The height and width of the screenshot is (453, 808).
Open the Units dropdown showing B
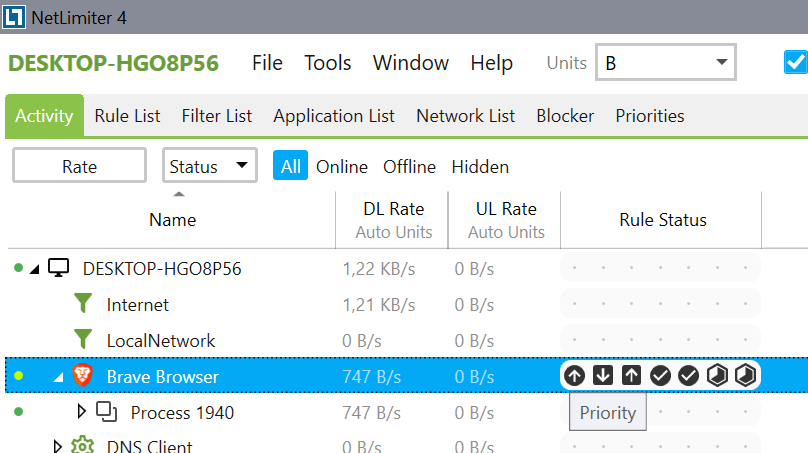665,62
